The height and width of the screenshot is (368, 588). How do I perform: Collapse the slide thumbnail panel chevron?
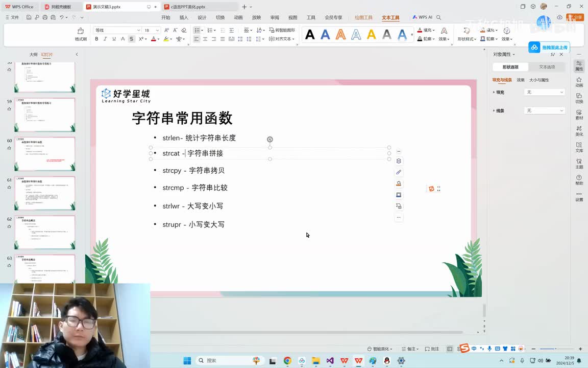pos(77,55)
